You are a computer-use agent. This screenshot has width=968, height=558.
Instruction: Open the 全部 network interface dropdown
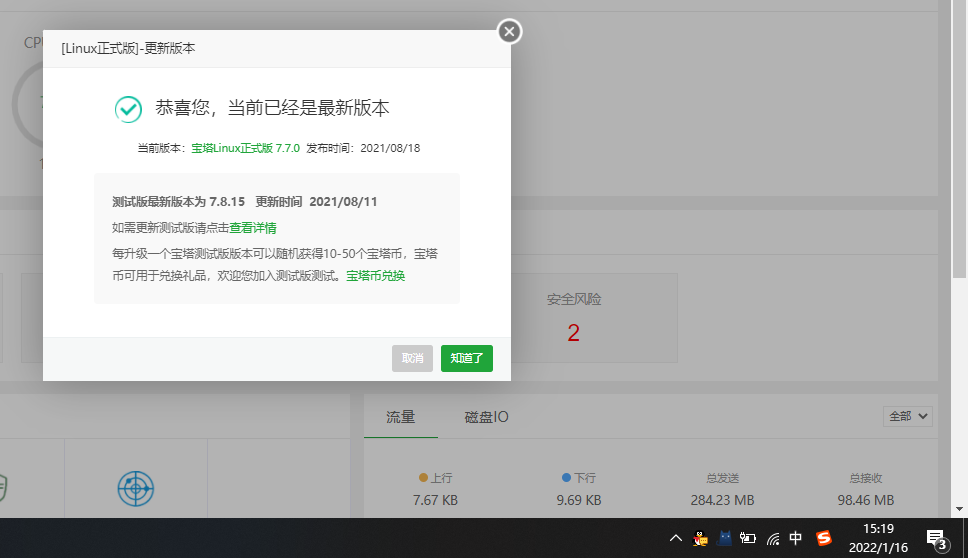click(x=908, y=416)
